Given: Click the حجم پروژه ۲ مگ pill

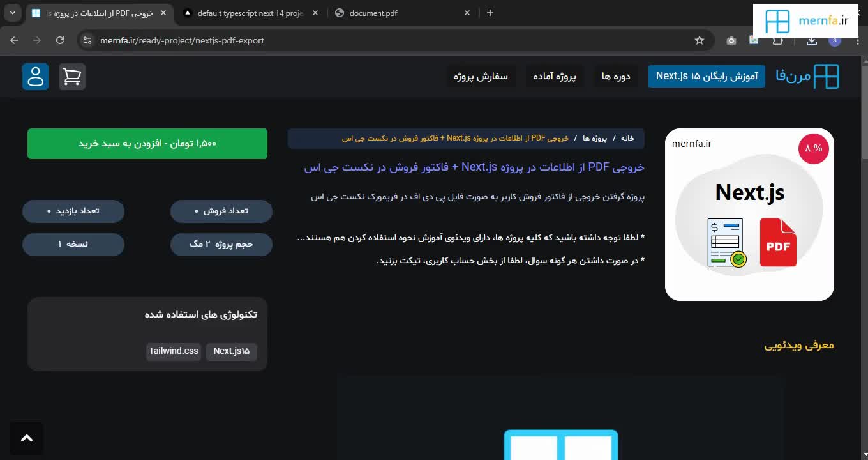Looking at the screenshot, I should pyautogui.click(x=221, y=244).
